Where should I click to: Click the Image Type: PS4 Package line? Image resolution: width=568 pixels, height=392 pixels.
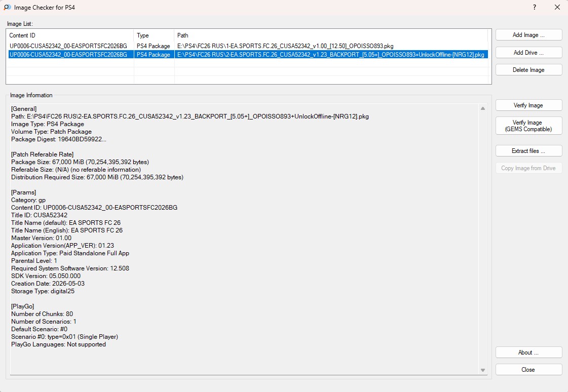[x=48, y=124]
